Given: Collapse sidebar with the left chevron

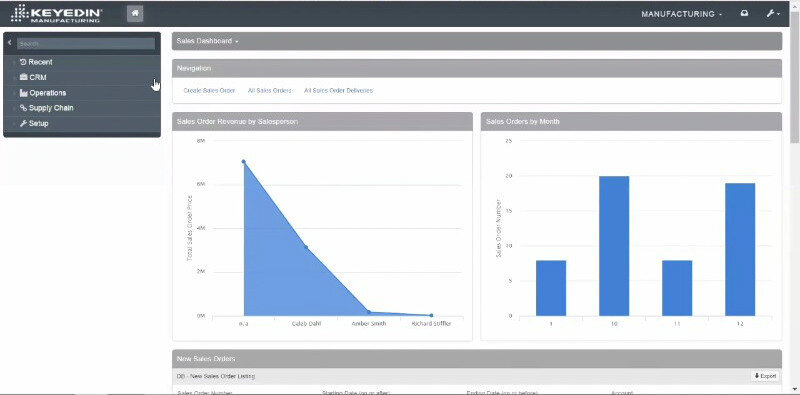Looking at the screenshot, I should point(10,43).
